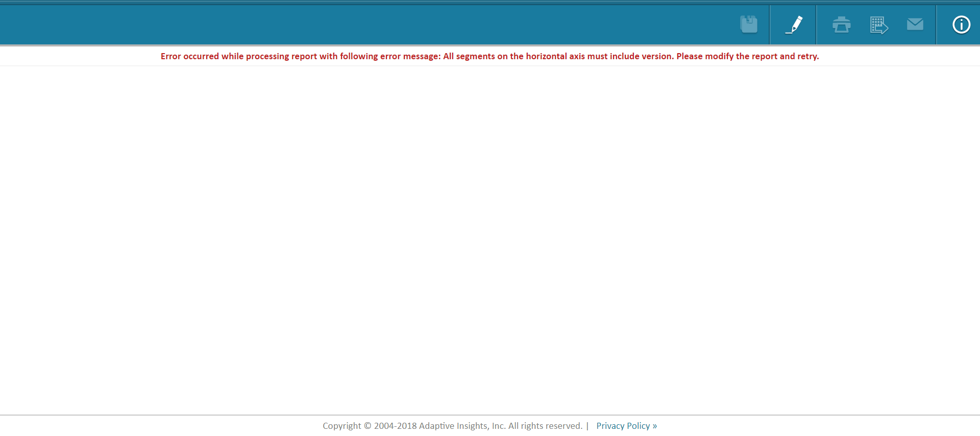Viewport: 980px width, 436px height.
Task: Export report with the spreadsheet export icon
Action: (x=879, y=25)
